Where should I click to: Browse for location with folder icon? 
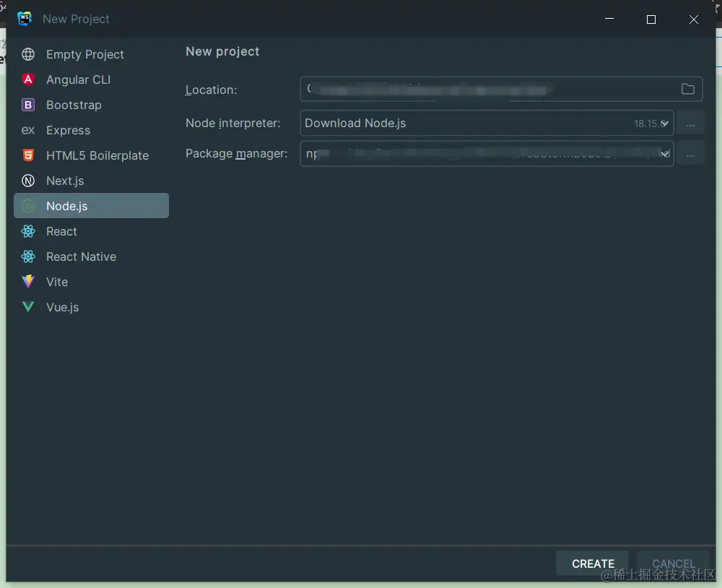[687, 89]
